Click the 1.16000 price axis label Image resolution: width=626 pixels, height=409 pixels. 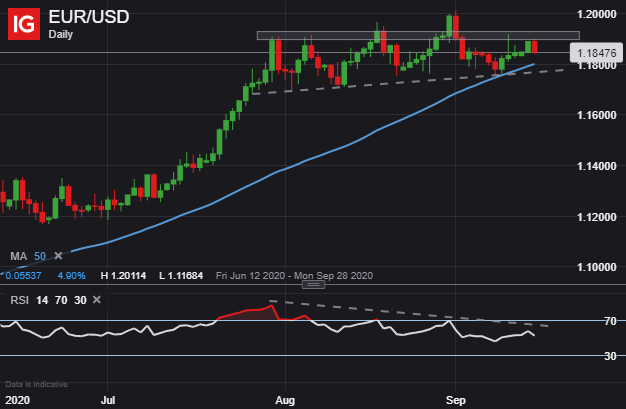pos(596,115)
